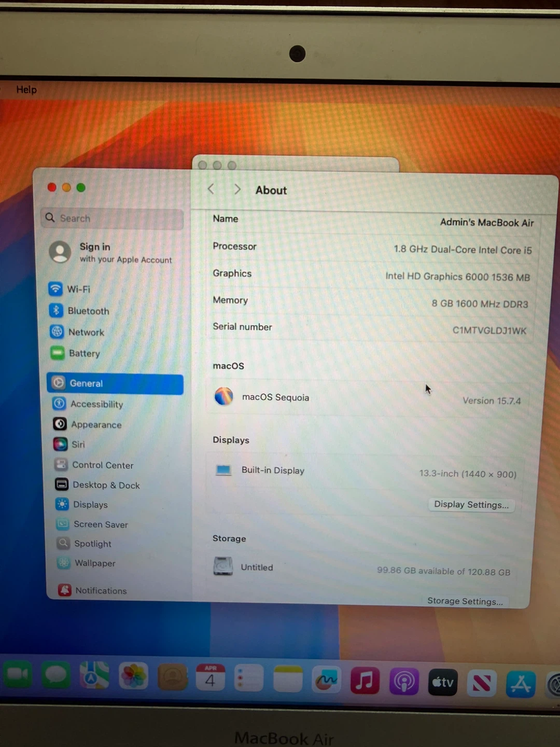Image resolution: width=560 pixels, height=747 pixels.
Task: Click 13.3-inch (1440 × 900) text
Action: (x=468, y=474)
